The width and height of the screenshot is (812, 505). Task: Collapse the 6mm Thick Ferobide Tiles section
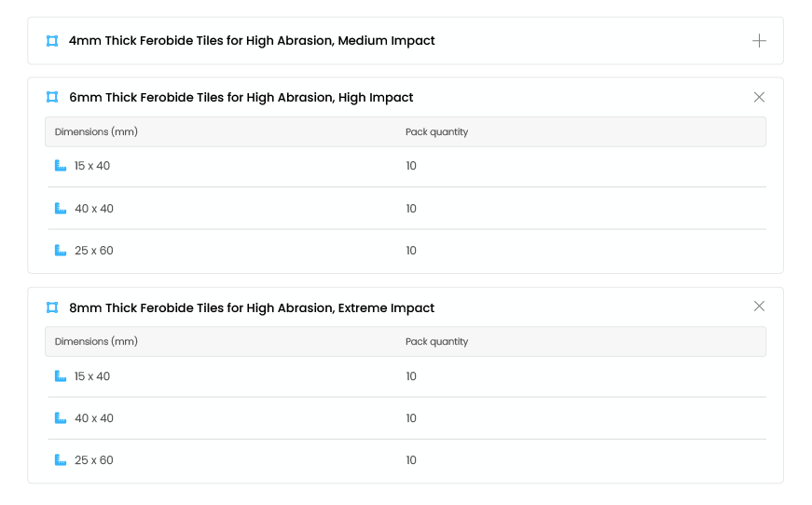click(x=759, y=97)
